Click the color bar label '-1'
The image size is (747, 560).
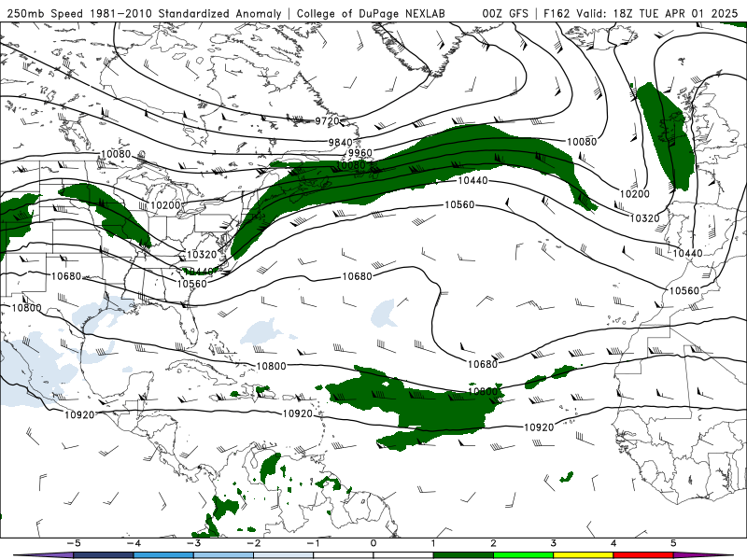click(x=313, y=543)
